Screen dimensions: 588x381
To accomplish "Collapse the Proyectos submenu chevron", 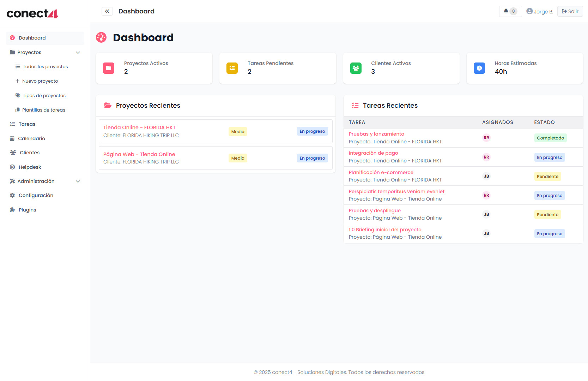I will coord(78,53).
